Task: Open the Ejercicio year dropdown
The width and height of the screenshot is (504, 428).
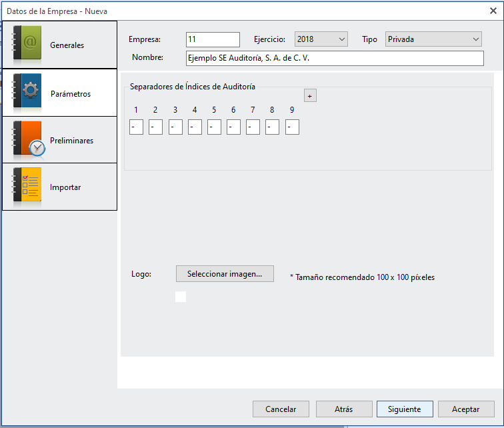Action: coord(321,39)
